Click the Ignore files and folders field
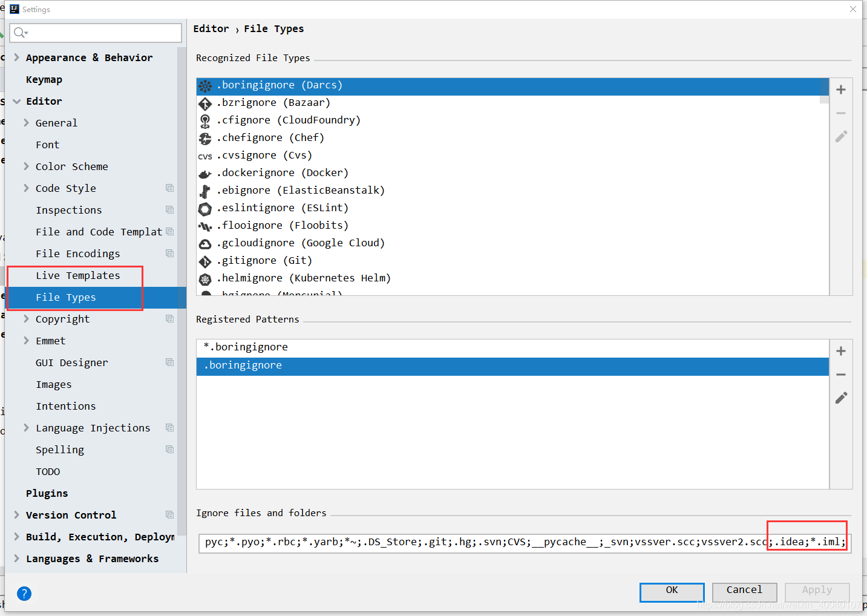Image resolution: width=867 pixels, height=616 pixels. 525,542
